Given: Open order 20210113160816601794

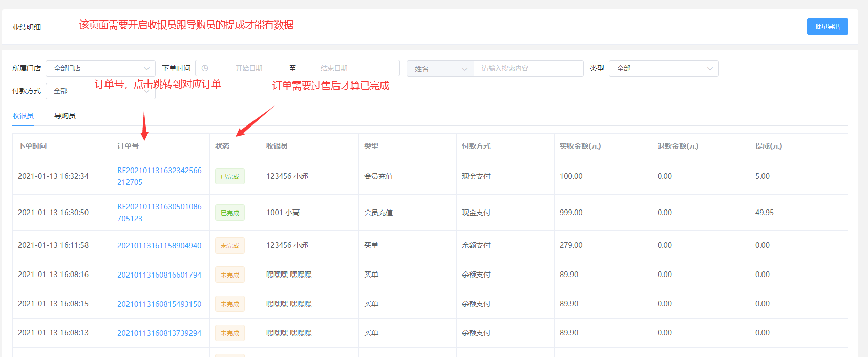Looking at the screenshot, I should point(159,275).
